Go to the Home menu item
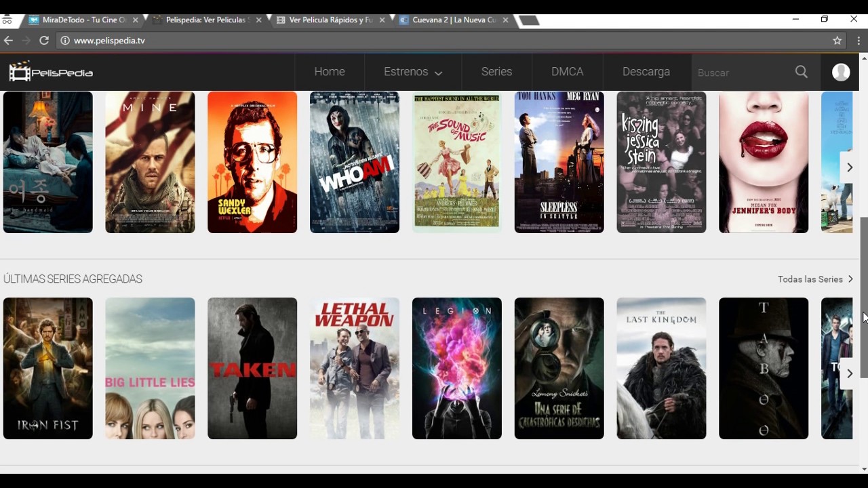The width and height of the screenshot is (868, 488). coord(330,72)
